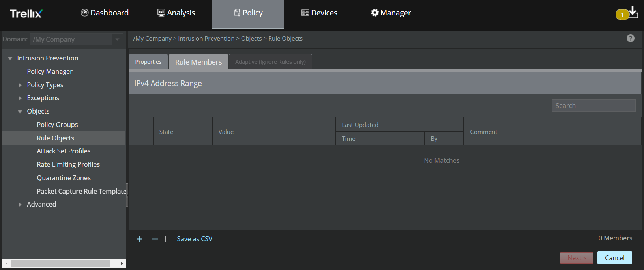
Task: Click the Trellix logo
Action: (x=26, y=13)
